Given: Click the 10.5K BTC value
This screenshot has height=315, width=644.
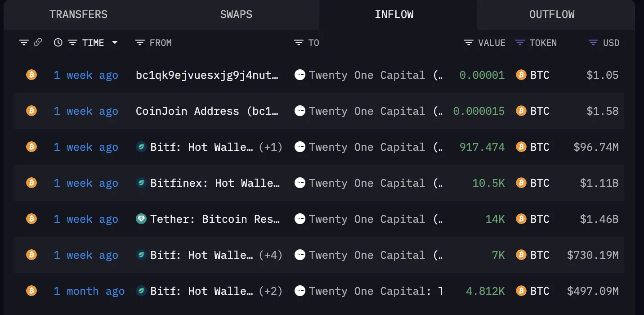Looking at the screenshot, I should point(488,183).
